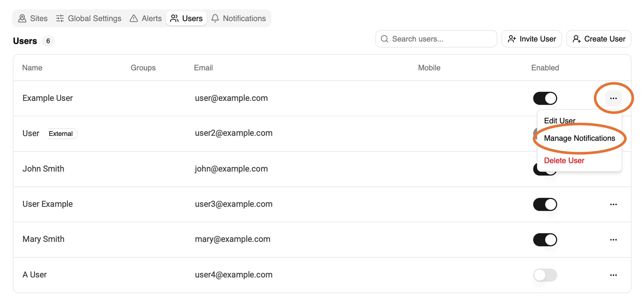Open the Sites tab

pyautogui.click(x=33, y=18)
